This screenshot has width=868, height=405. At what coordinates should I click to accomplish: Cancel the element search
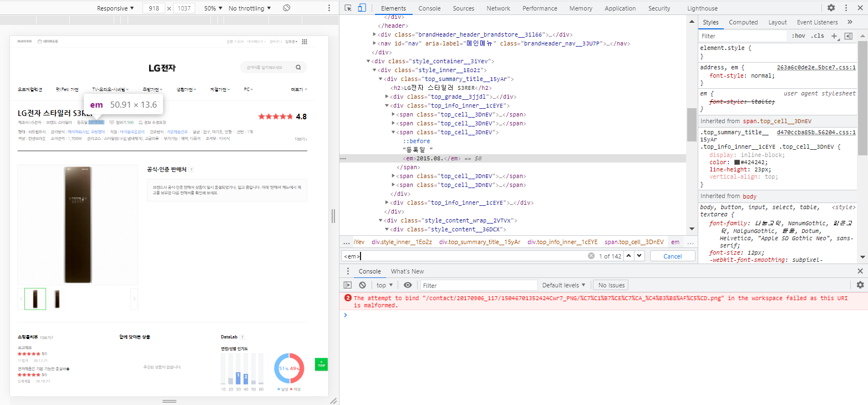[673, 256]
